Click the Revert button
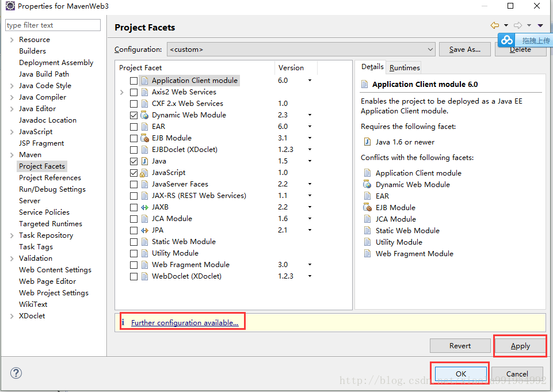This screenshot has height=392, width=553. pyautogui.click(x=460, y=346)
